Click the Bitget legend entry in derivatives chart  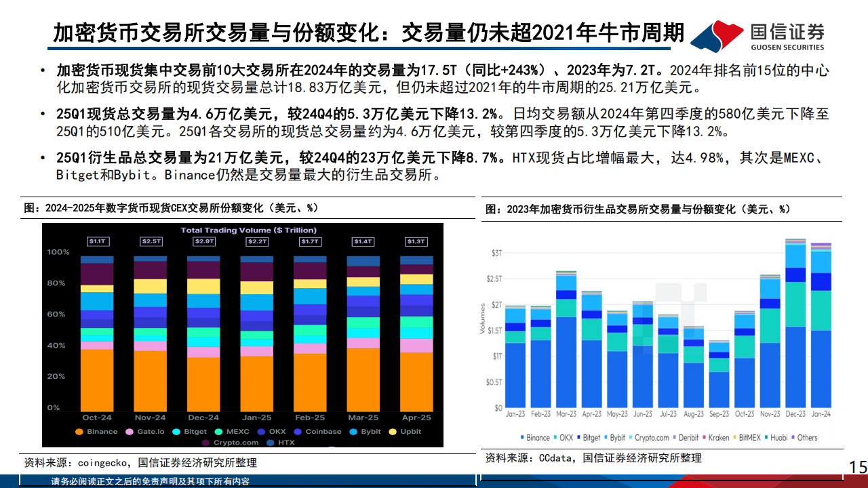(x=589, y=438)
